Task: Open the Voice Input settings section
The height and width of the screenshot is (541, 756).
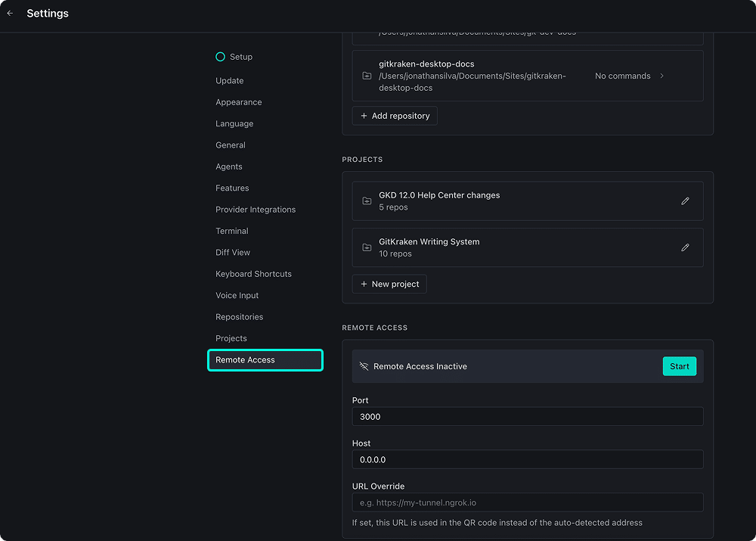Action: coord(237,295)
